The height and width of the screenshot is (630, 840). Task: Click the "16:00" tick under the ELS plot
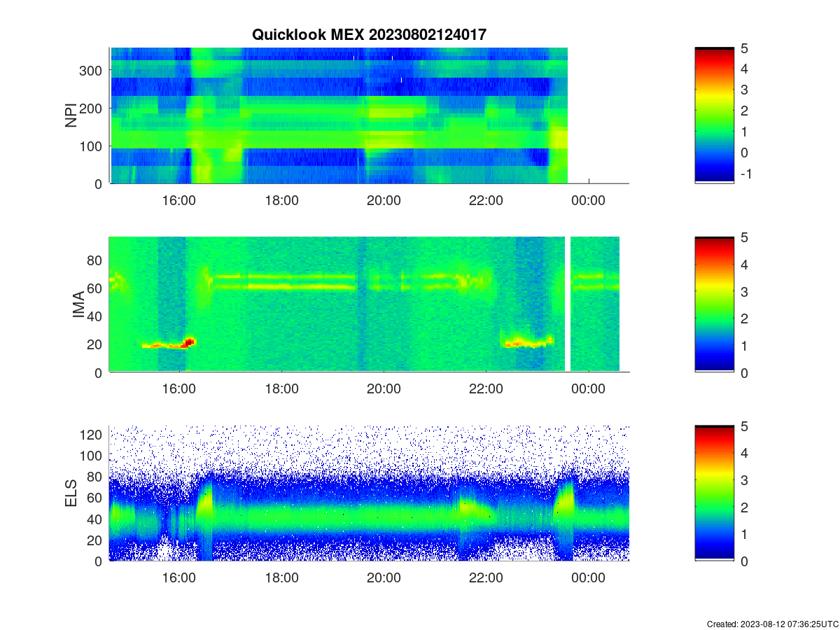(x=179, y=577)
